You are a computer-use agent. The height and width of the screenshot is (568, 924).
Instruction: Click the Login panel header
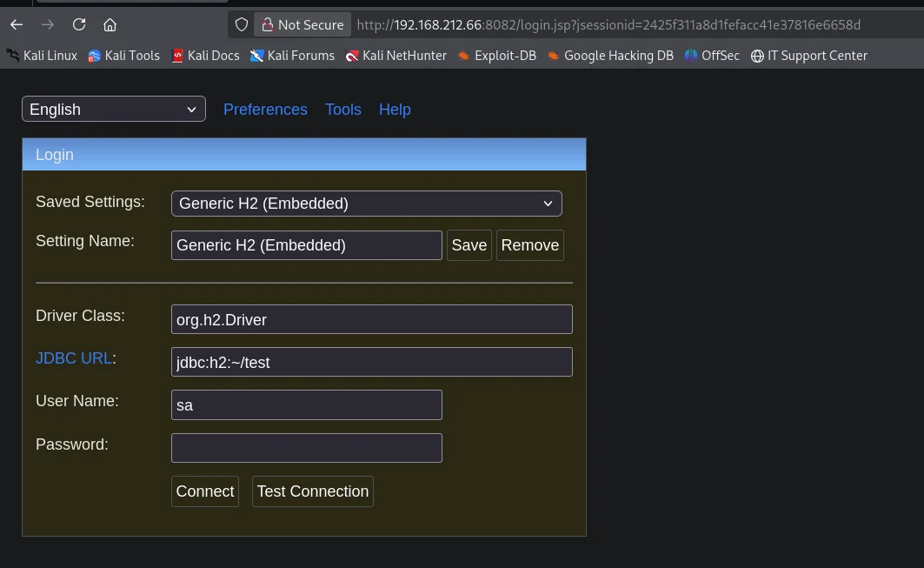coord(304,155)
